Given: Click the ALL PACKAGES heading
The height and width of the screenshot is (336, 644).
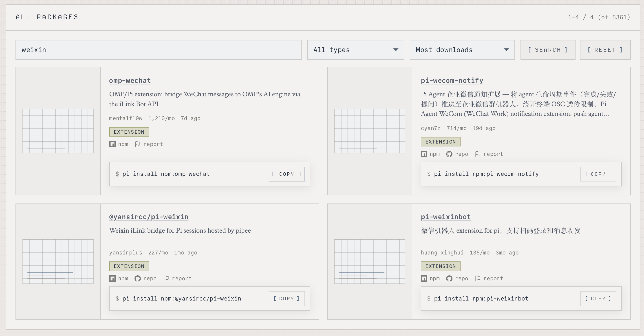Looking at the screenshot, I should coord(47,17).
